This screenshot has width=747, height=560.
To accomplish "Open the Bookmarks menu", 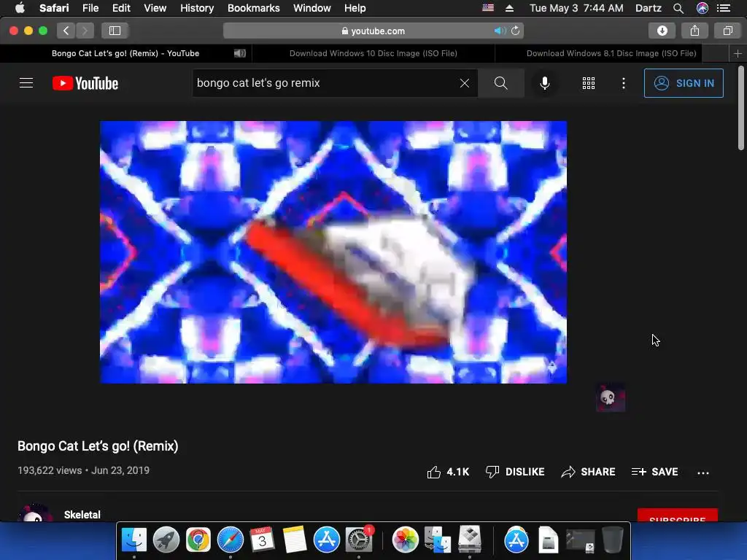I will 253,8.
